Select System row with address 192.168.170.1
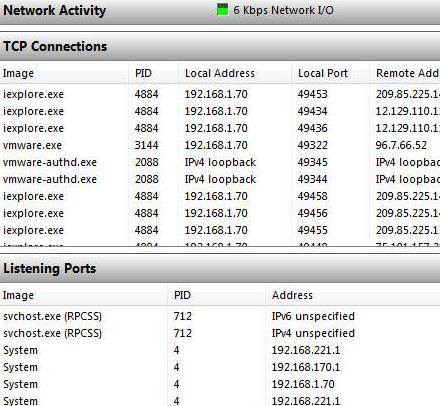Image resolution: width=440 pixels, height=406 pixels. tap(220, 367)
